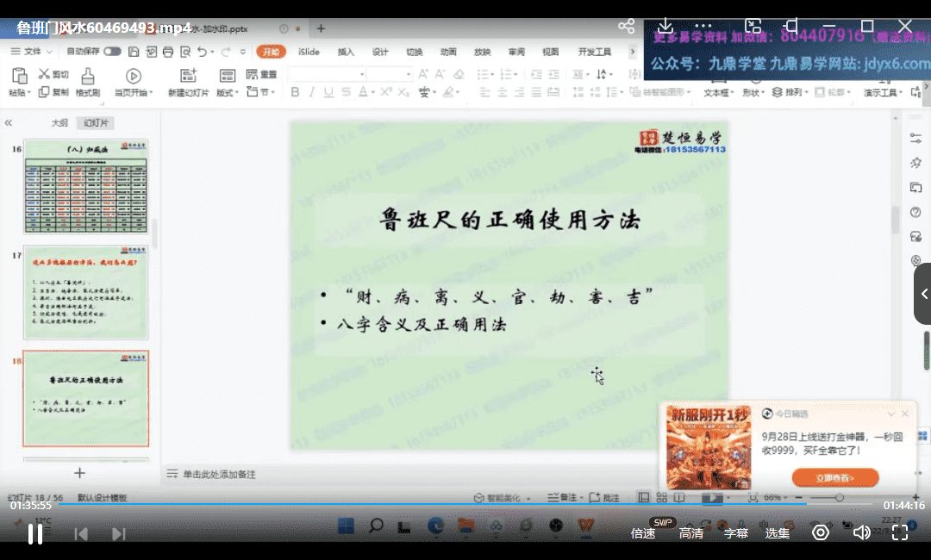
Task: Open the iSlide ribbon tab
Action: [309, 52]
